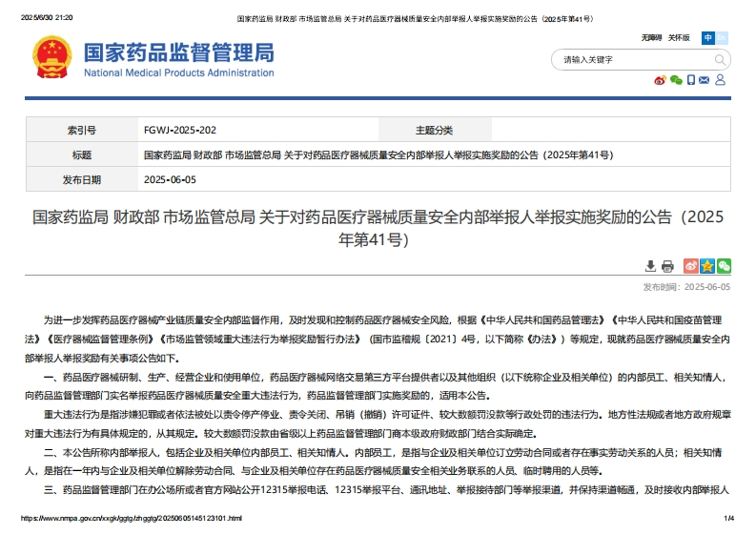Open 无障碍 accessibility mode
The image size is (756, 535).
pyautogui.click(x=652, y=38)
